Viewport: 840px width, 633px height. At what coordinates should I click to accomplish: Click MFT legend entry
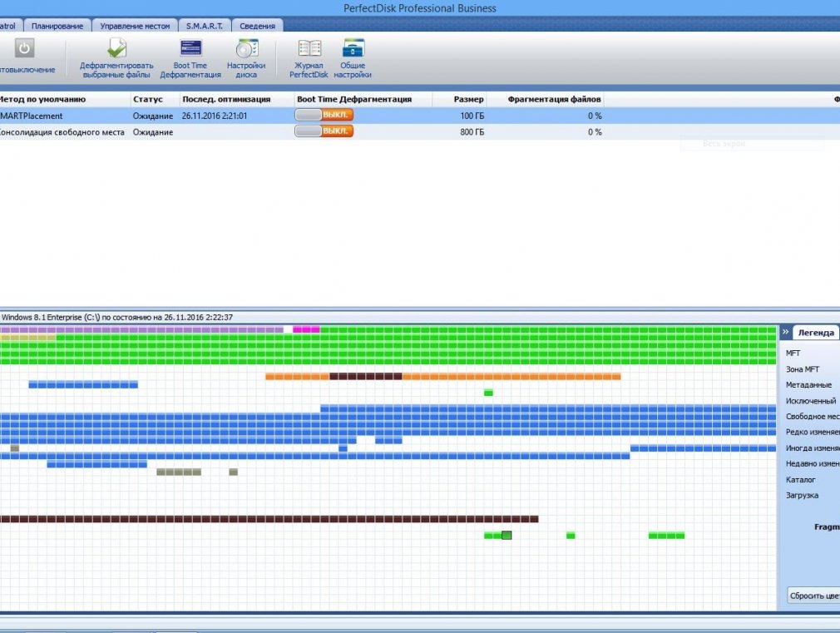[793, 354]
